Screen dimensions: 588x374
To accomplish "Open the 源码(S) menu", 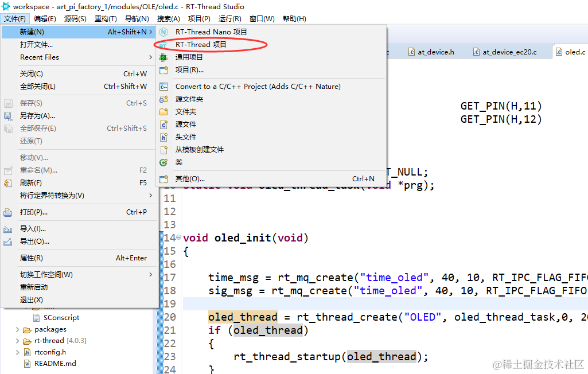I will click(x=75, y=19).
